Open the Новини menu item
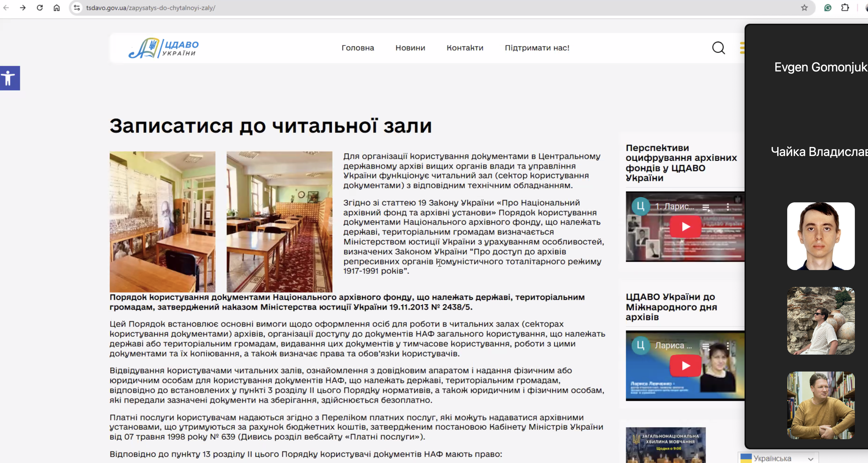This screenshot has width=868, height=463. click(410, 48)
